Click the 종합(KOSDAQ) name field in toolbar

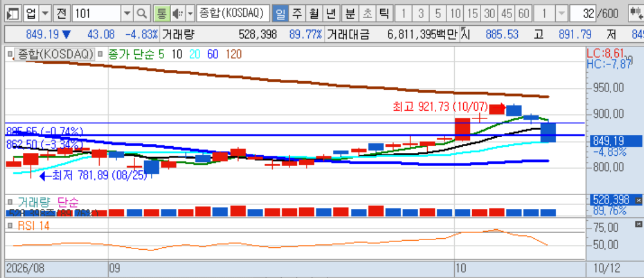[233, 14]
